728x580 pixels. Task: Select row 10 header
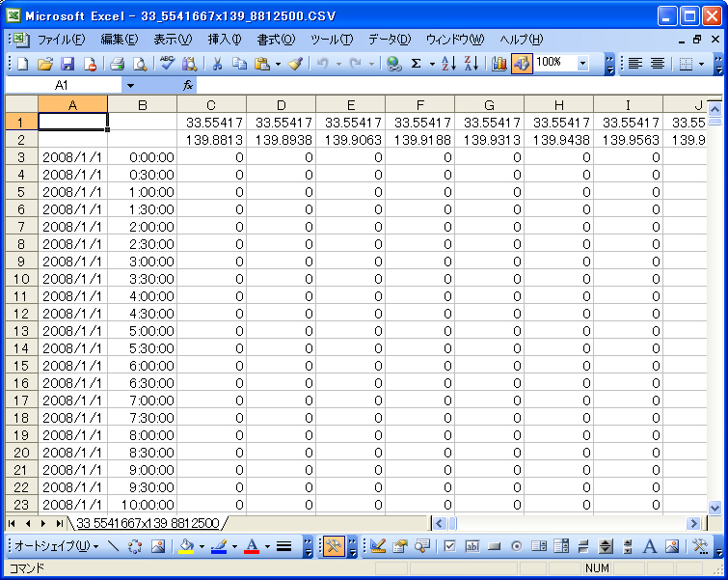click(x=21, y=279)
